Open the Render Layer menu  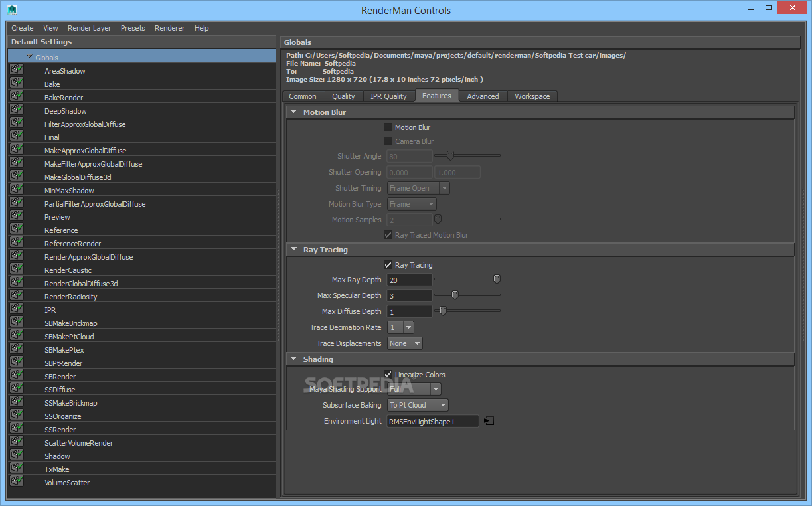90,28
